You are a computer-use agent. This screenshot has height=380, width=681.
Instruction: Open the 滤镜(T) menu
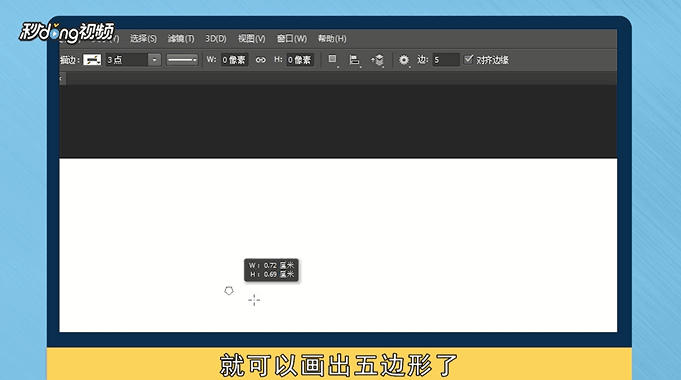point(181,39)
